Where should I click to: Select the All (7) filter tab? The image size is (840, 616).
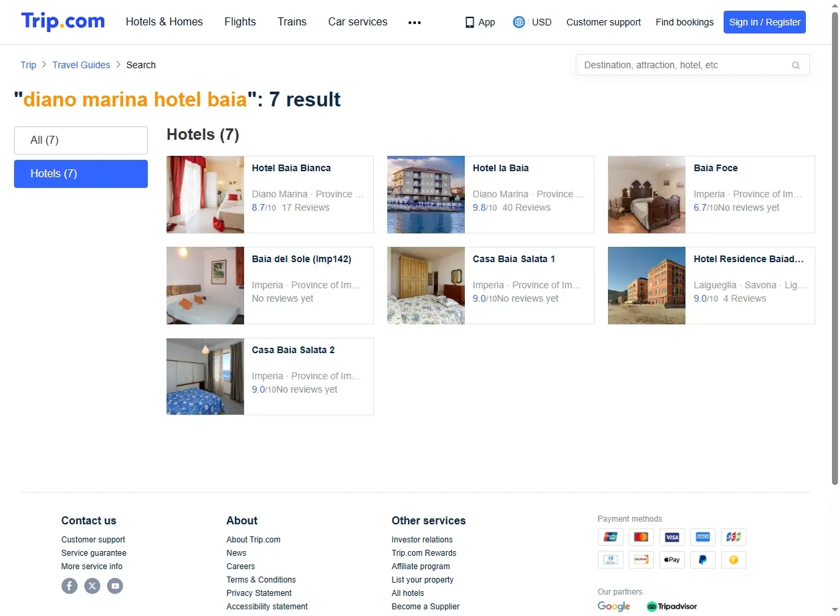pos(81,140)
